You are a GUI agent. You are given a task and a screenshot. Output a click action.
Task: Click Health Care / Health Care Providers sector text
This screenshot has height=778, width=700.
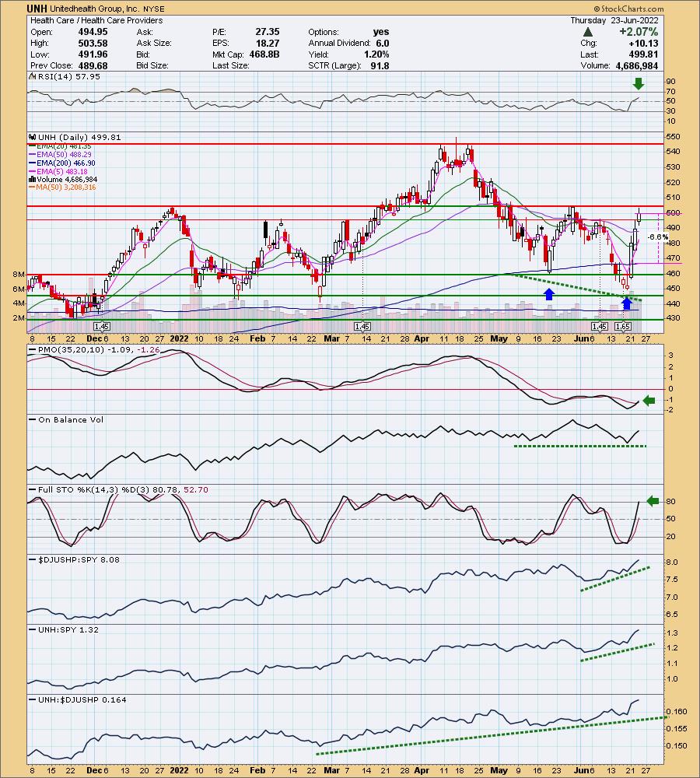tap(96, 20)
